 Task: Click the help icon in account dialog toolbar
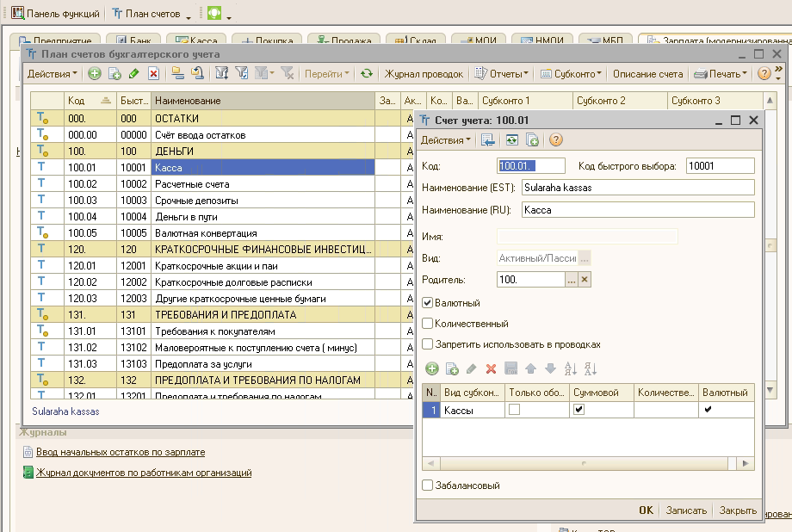coord(556,139)
